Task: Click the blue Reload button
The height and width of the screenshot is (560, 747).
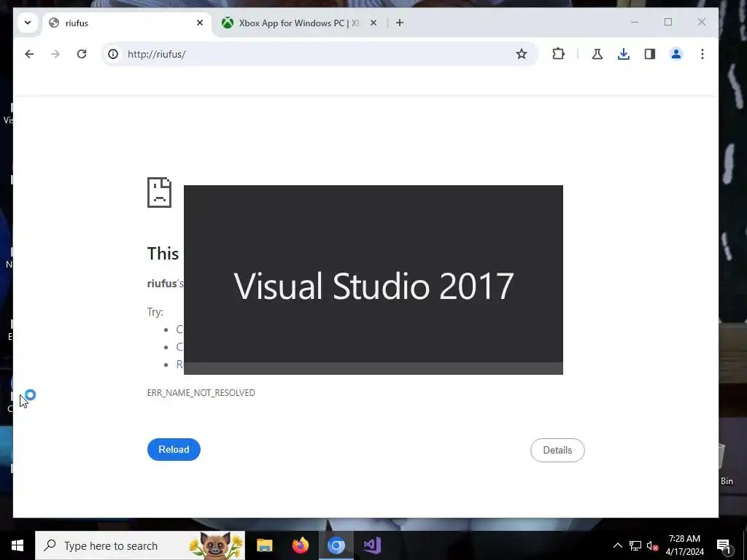Action: 174,449
